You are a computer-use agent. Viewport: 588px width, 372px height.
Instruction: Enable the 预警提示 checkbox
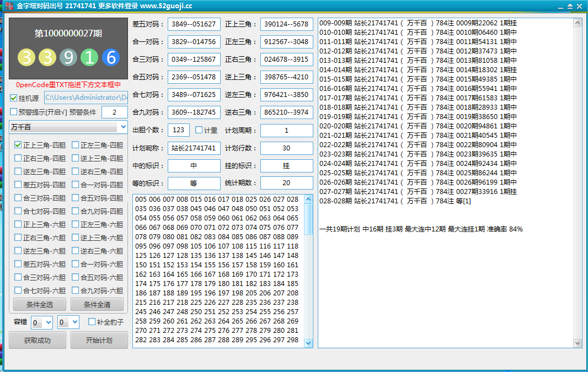(x=14, y=112)
